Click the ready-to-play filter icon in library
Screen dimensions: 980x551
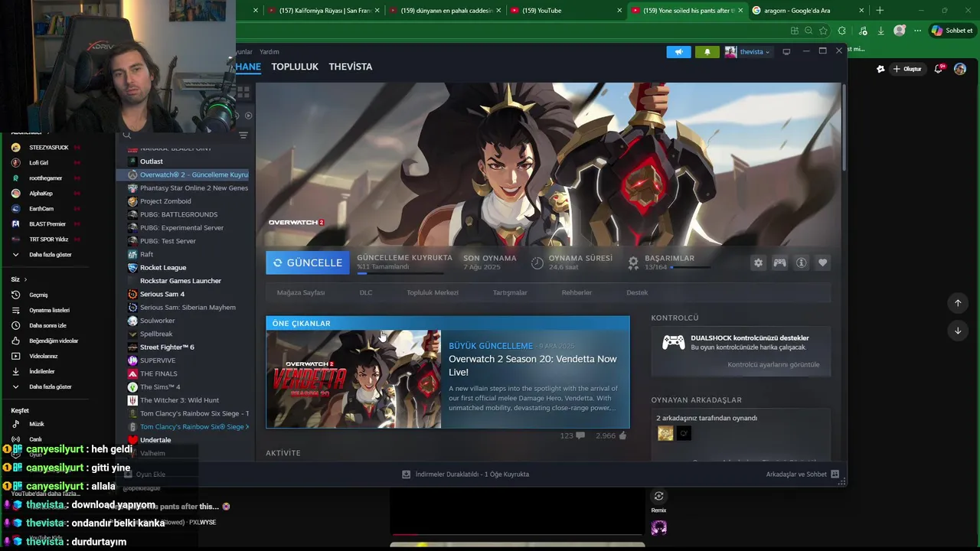[x=248, y=116]
